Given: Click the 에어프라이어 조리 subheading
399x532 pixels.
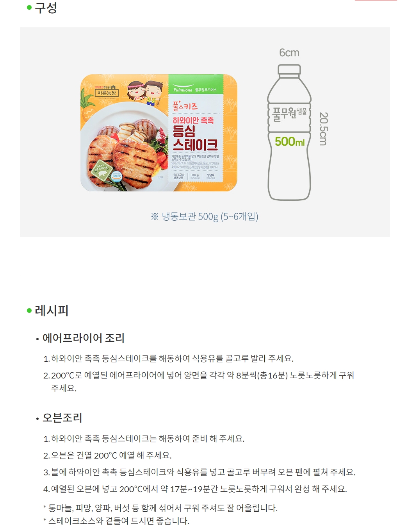Looking at the screenshot, I should pos(84,338).
